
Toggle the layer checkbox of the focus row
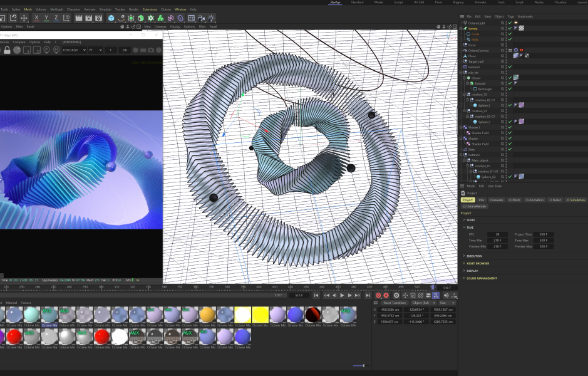[x=502, y=45]
